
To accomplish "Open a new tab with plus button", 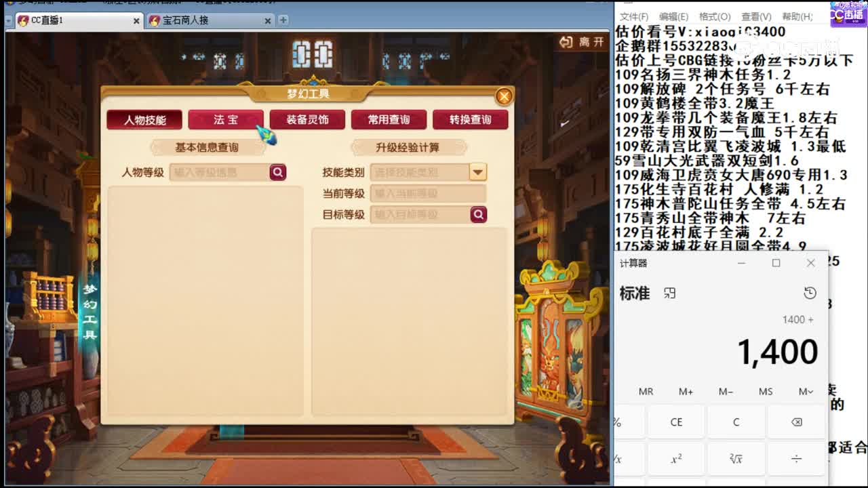I will pyautogui.click(x=283, y=20).
